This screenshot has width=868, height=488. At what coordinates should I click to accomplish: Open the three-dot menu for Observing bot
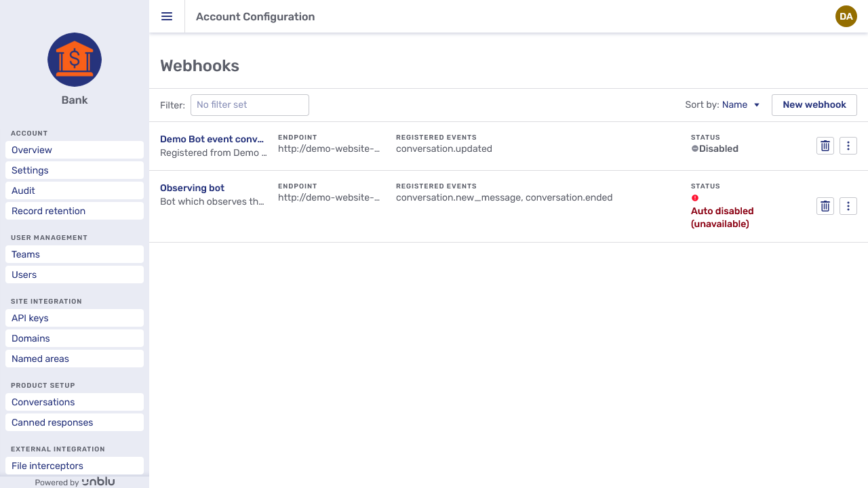click(x=848, y=205)
